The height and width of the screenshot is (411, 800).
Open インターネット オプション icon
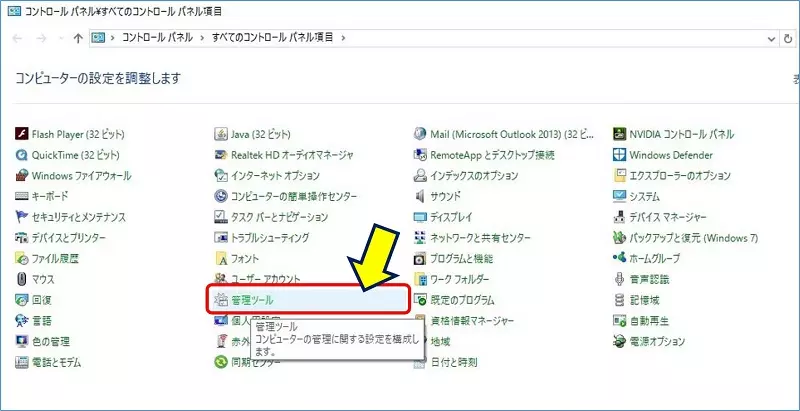click(x=220, y=175)
